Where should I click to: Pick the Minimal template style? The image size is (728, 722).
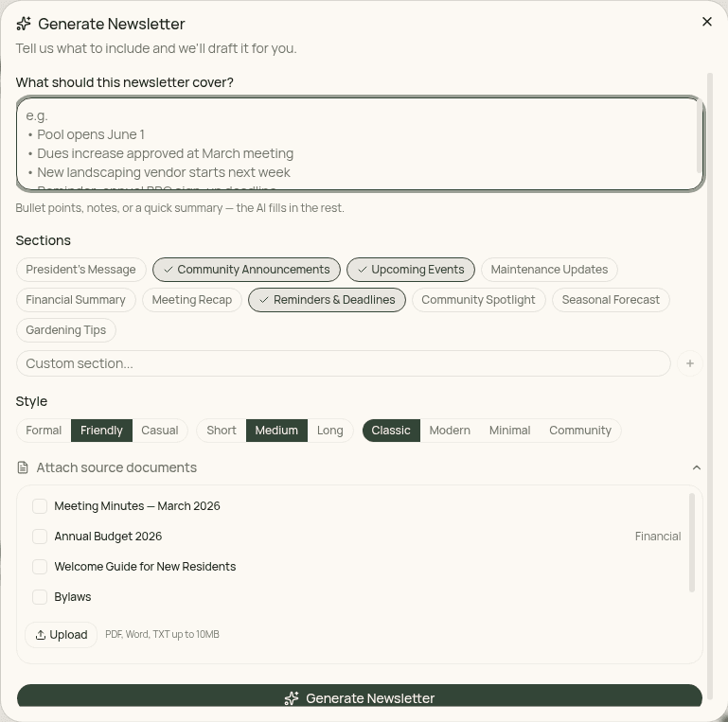pyautogui.click(x=509, y=431)
